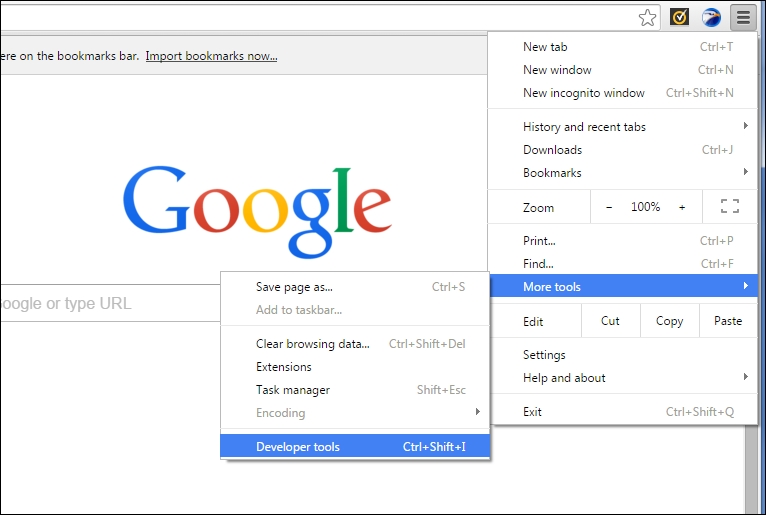
Task: Decrease zoom with the minus button
Action: (x=609, y=207)
